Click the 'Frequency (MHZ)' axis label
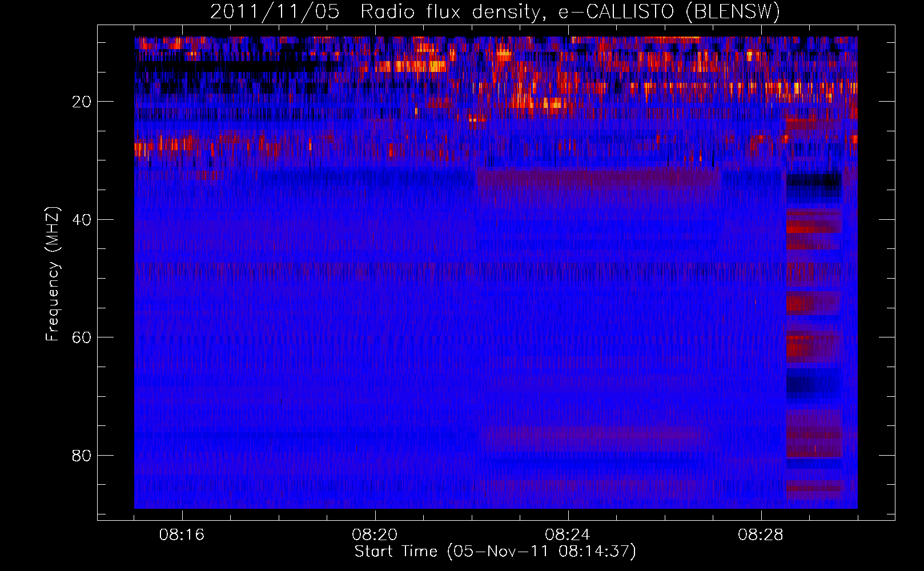The height and width of the screenshot is (571, 924). 53,274
